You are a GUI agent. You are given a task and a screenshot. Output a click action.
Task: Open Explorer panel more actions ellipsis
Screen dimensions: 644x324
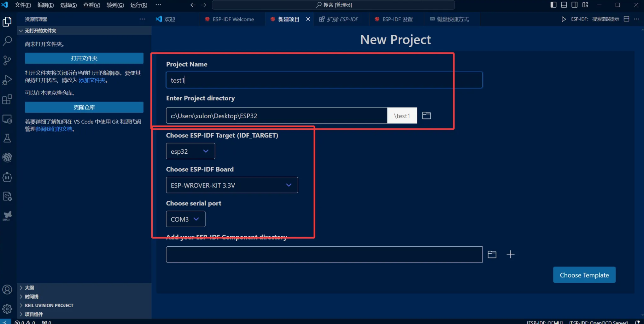(x=142, y=19)
